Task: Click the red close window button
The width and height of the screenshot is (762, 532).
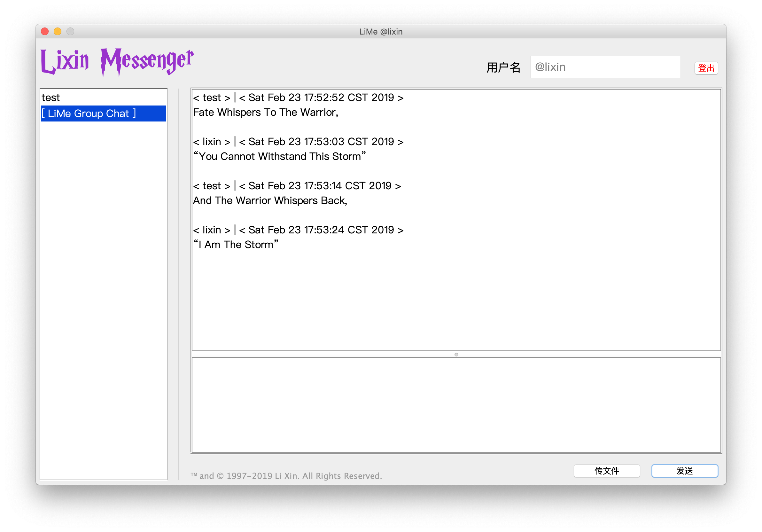Action: tap(45, 32)
